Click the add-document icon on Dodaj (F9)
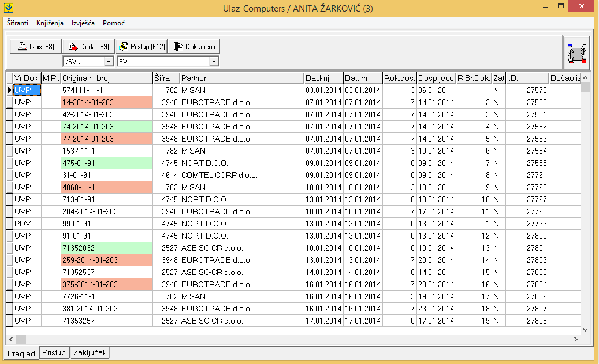 click(73, 47)
